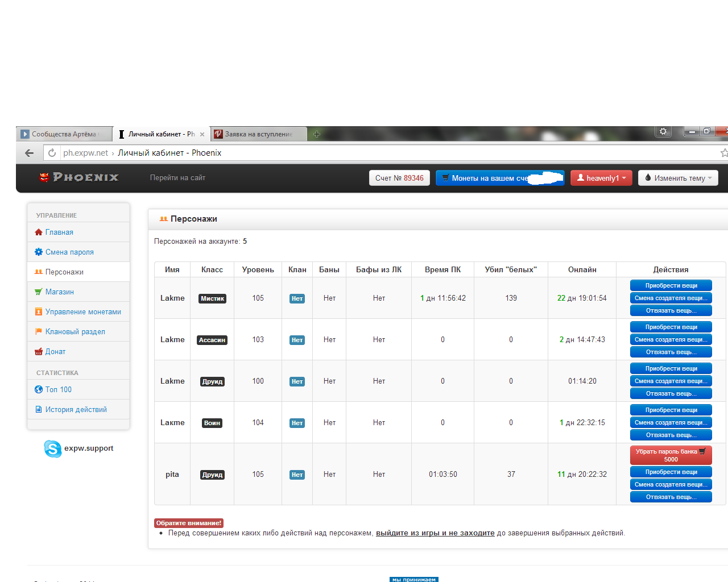728x582 pixels.
Task: Click Перейти на сайт link
Action: (x=177, y=178)
